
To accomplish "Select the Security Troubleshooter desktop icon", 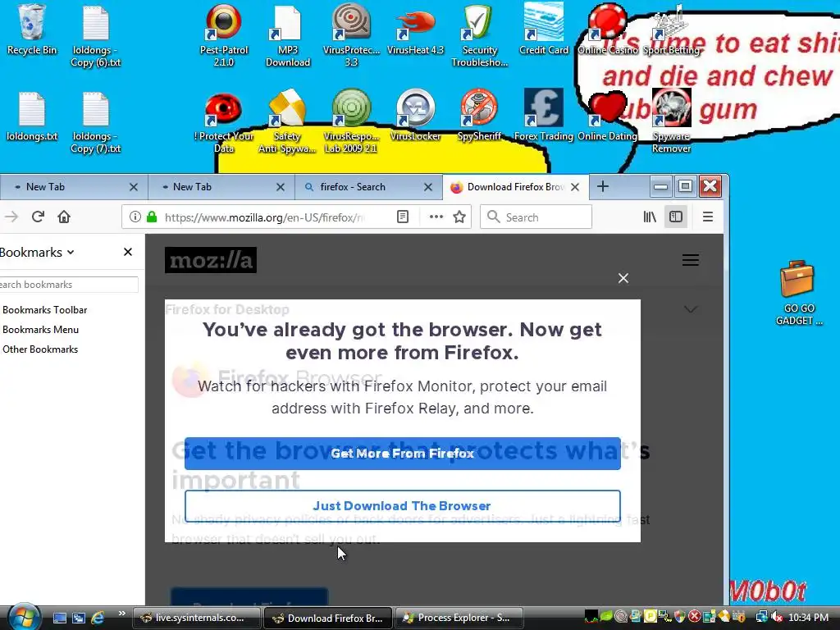I will 479,35.
